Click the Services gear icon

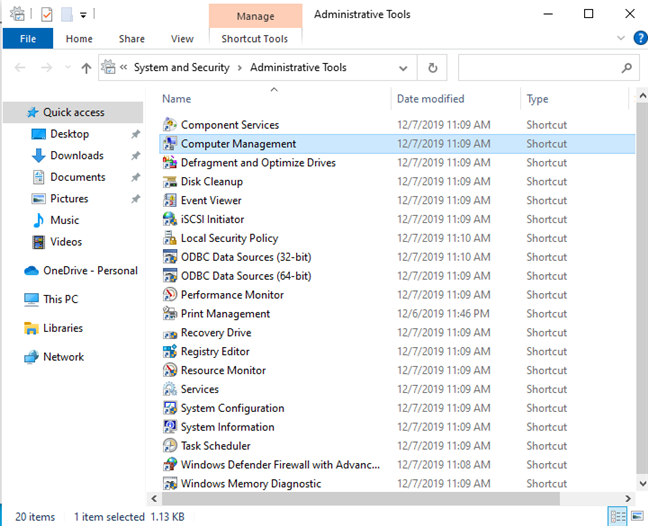pos(169,389)
